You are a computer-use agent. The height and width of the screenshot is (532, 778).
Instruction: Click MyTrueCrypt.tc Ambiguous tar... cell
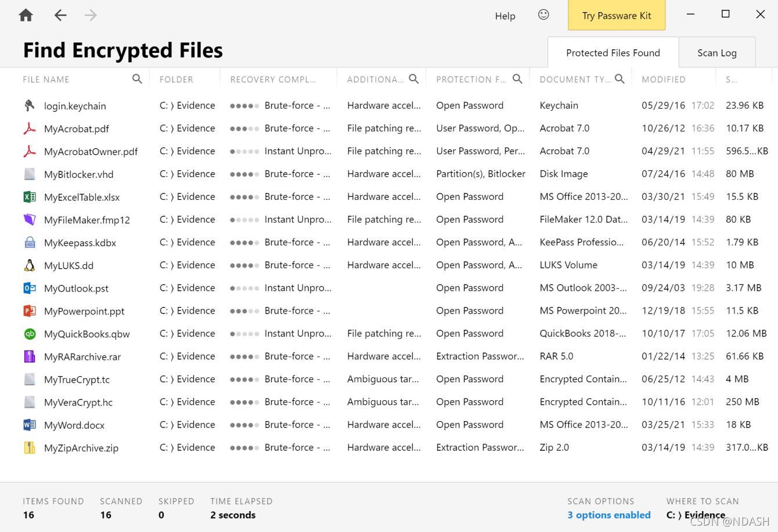coord(383,379)
